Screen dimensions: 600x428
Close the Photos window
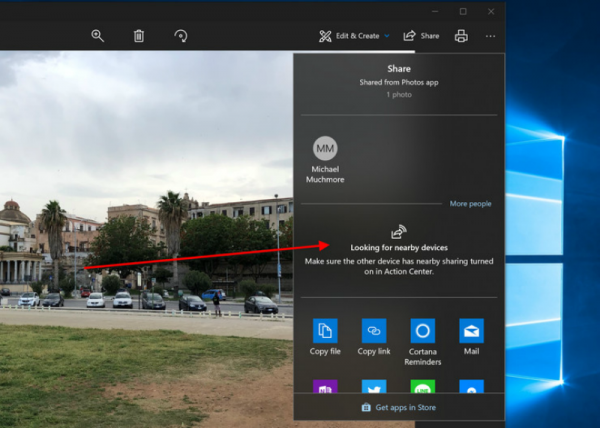pyautogui.click(x=491, y=11)
